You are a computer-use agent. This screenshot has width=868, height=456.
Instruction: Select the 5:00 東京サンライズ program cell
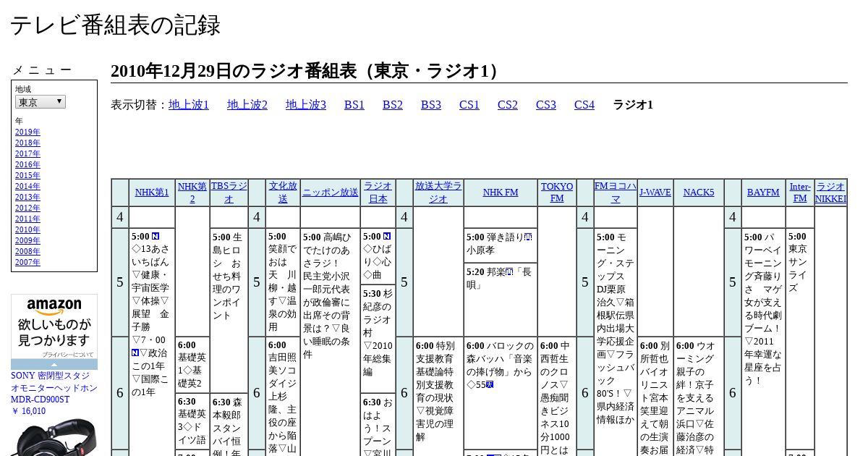pos(800,338)
